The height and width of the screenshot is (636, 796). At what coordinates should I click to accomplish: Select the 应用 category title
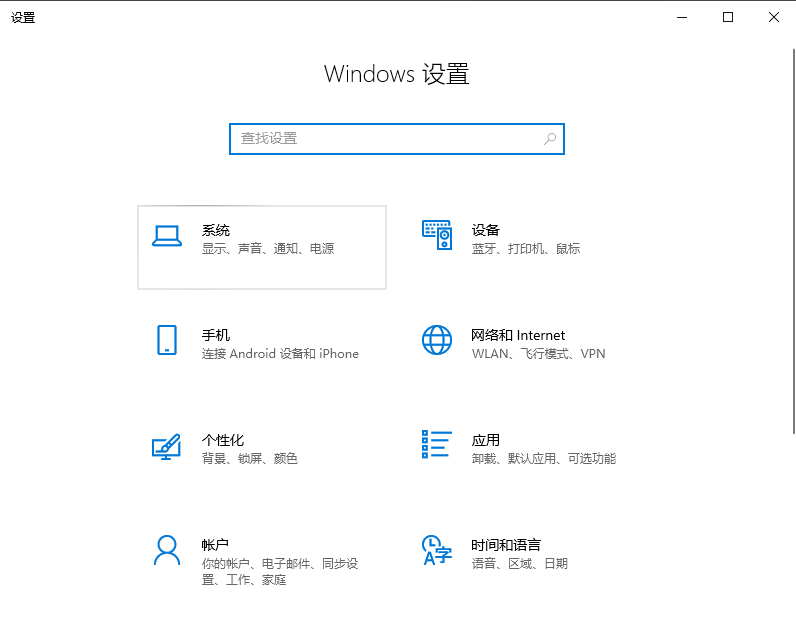point(486,440)
